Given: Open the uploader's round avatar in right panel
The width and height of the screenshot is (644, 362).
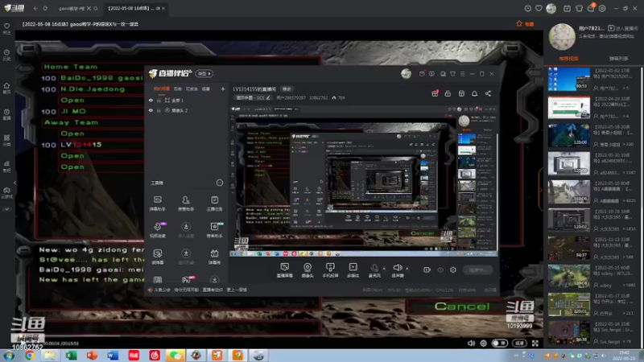Looking at the screenshot, I should pos(562,36).
